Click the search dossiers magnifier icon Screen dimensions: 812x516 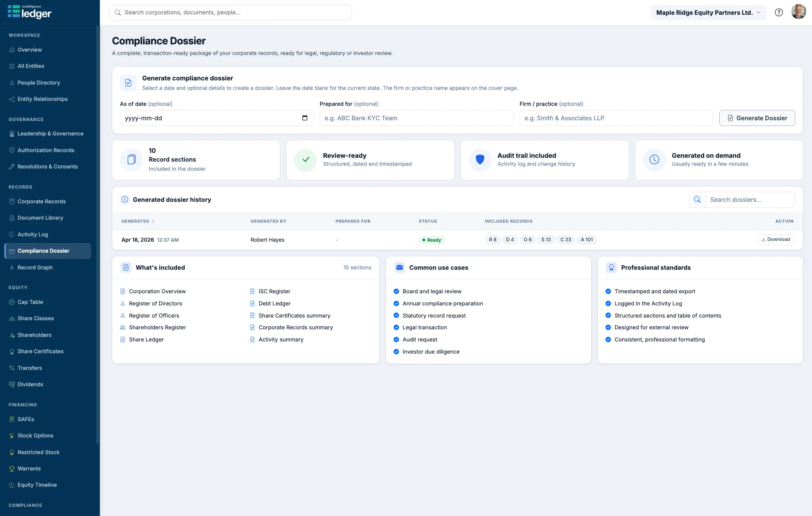(697, 200)
